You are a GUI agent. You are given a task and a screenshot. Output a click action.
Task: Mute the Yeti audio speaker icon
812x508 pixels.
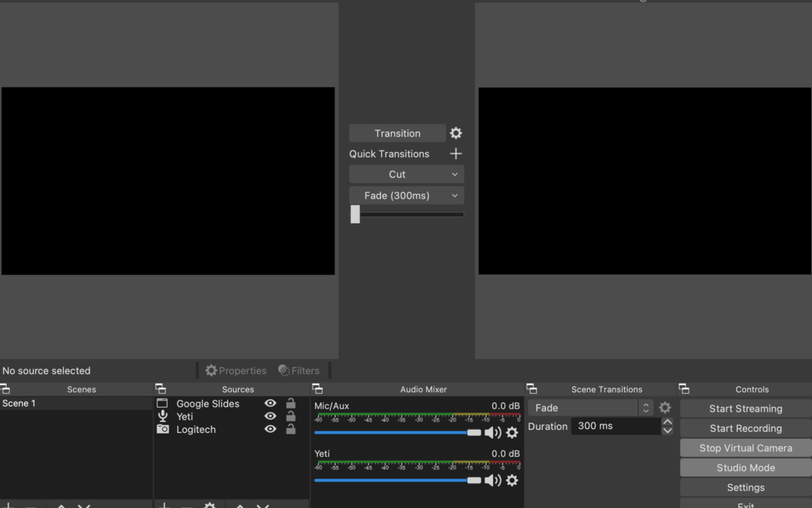[x=492, y=480]
